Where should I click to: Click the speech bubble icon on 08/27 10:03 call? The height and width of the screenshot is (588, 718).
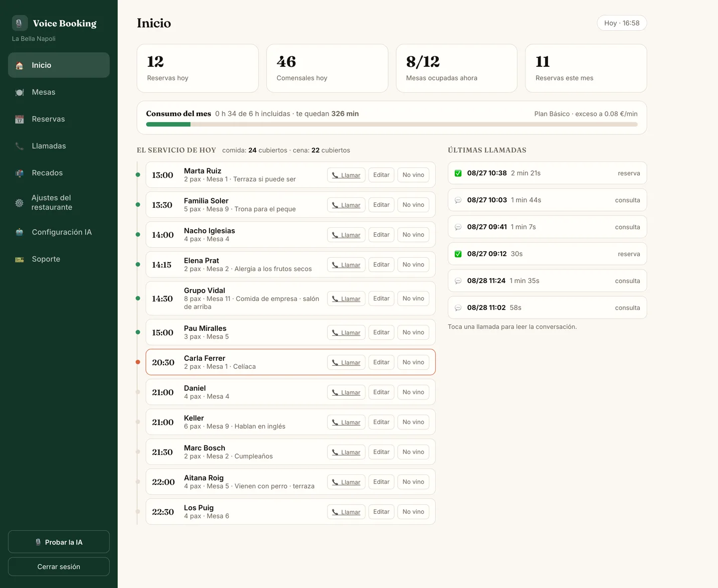[x=458, y=200]
